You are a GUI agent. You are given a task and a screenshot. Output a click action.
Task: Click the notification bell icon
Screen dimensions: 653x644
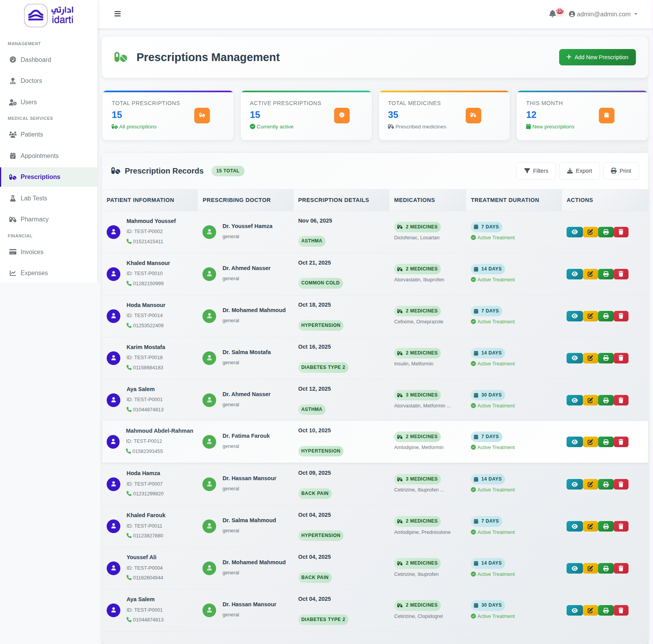552,14
